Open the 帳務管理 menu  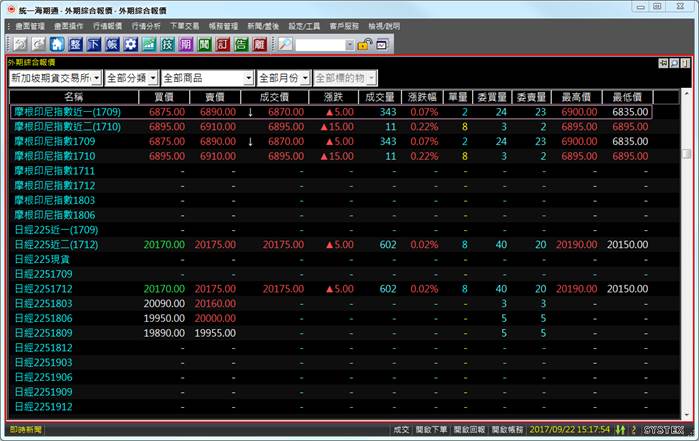click(224, 26)
